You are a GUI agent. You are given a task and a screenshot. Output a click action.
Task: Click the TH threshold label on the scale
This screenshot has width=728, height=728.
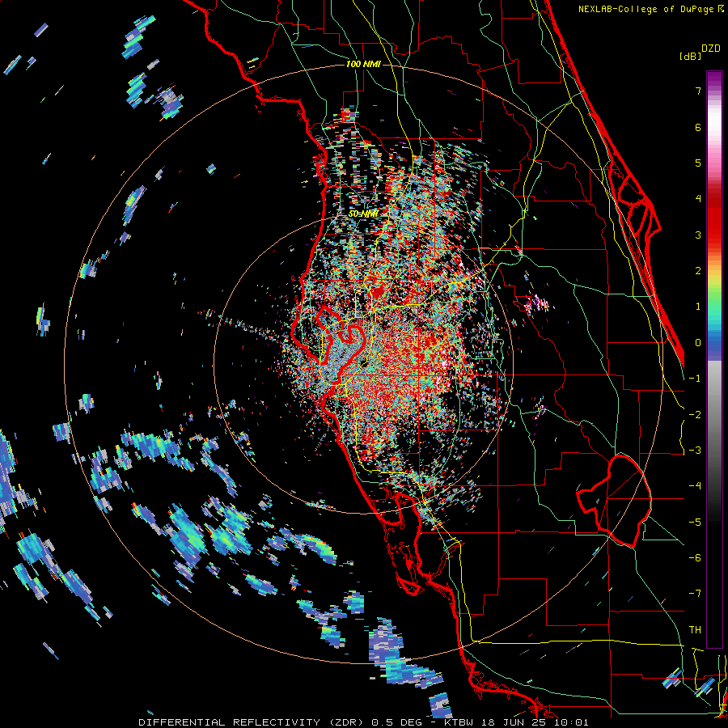click(x=695, y=630)
